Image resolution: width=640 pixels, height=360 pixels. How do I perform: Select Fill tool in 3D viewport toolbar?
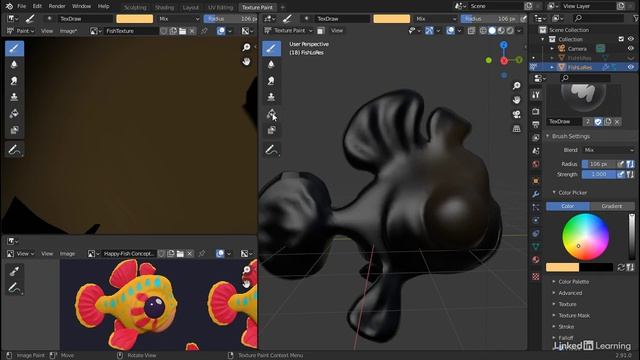click(271, 113)
